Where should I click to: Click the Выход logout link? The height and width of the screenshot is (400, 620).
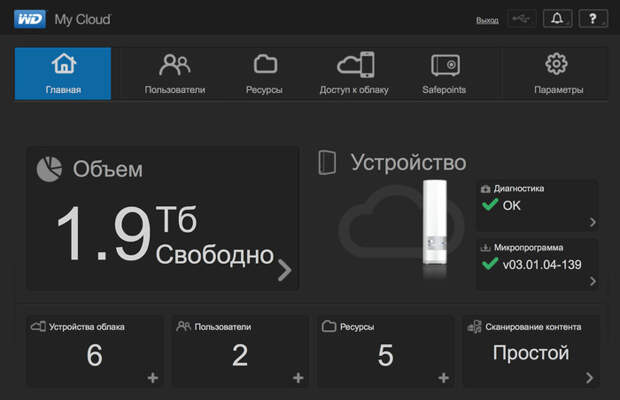[487, 20]
